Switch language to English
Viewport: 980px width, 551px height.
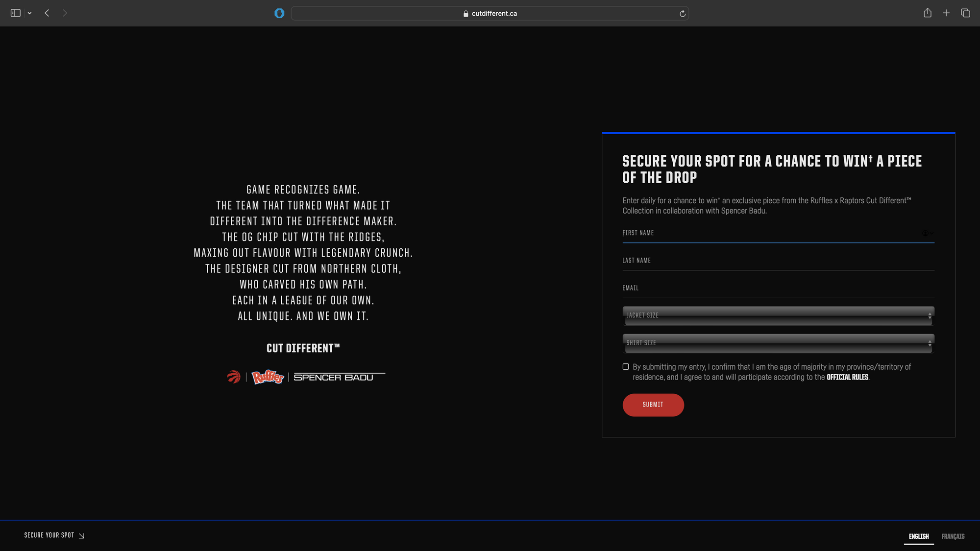(x=919, y=536)
